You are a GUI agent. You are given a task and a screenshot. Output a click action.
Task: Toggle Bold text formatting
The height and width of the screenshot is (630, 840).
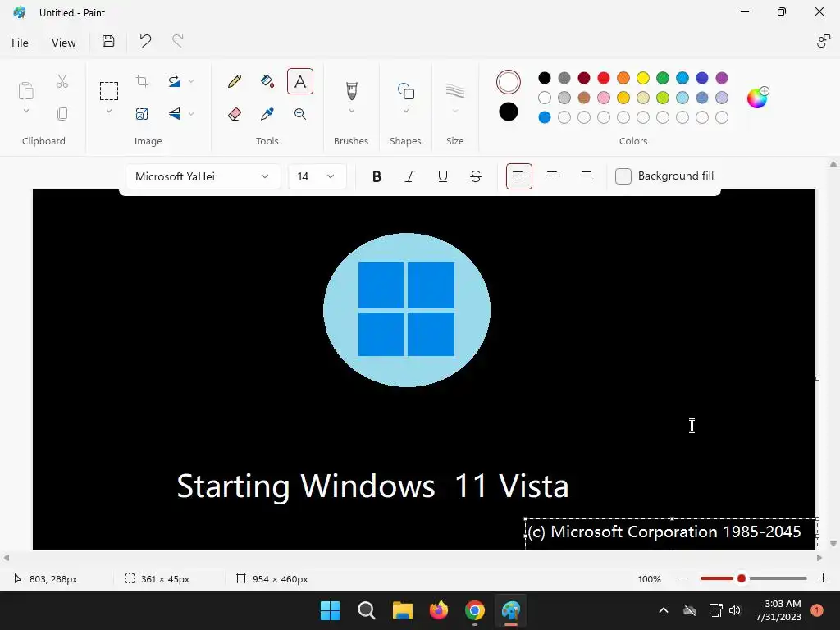377,176
